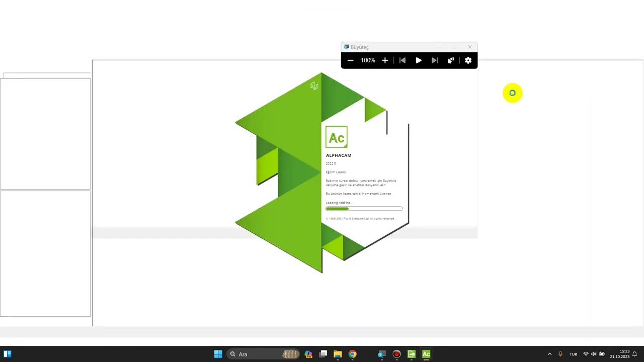Launch Google Chrome from the taskbar
The image size is (644, 362).
pyautogui.click(x=352, y=354)
